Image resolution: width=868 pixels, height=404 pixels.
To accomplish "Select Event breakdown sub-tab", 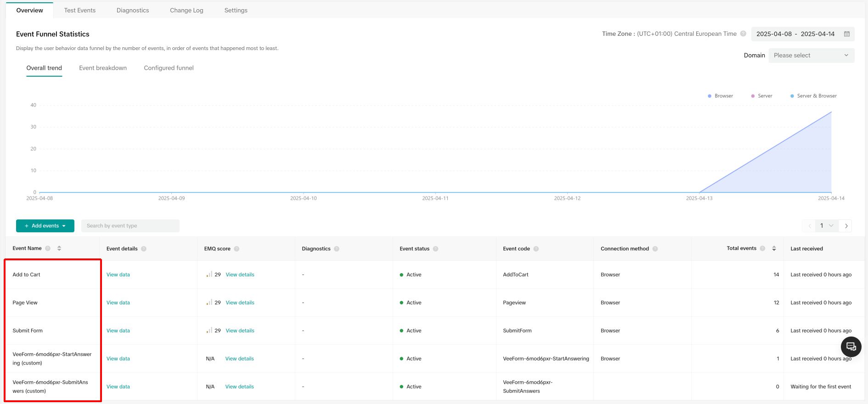I will point(103,68).
